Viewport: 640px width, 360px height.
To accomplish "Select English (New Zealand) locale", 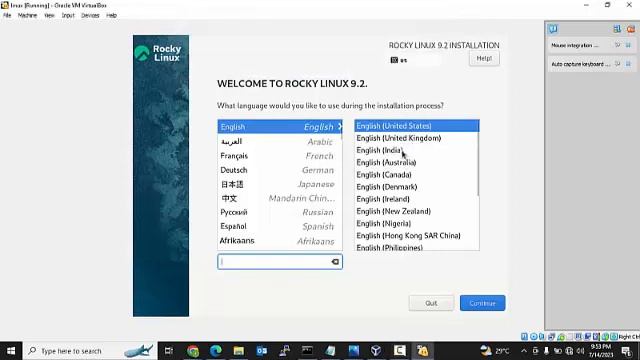I will pyautogui.click(x=416, y=211).
